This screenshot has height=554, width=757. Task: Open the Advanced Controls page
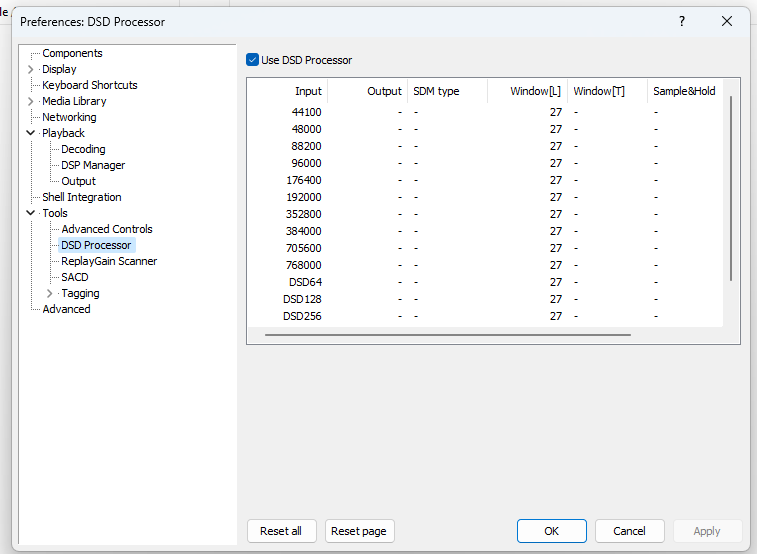[x=107, y=229]
